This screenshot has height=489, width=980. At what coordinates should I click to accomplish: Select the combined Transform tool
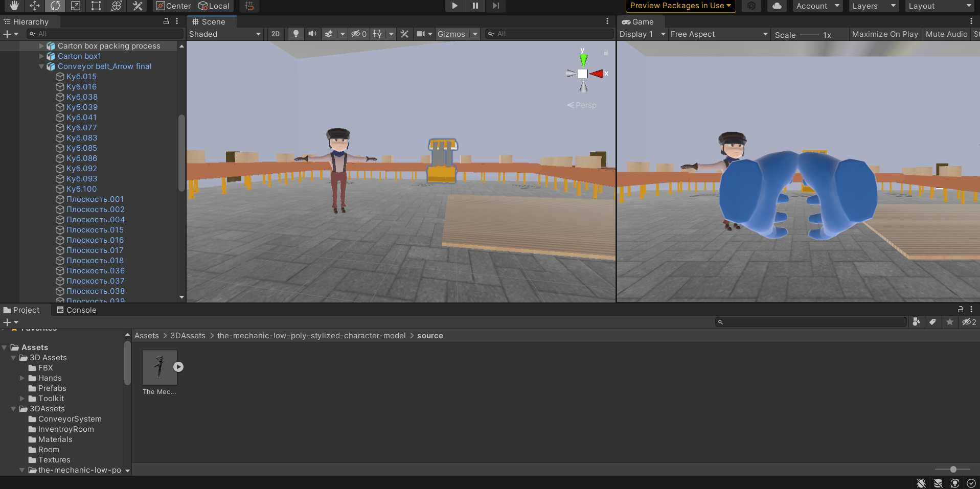(x=117, y=6)
